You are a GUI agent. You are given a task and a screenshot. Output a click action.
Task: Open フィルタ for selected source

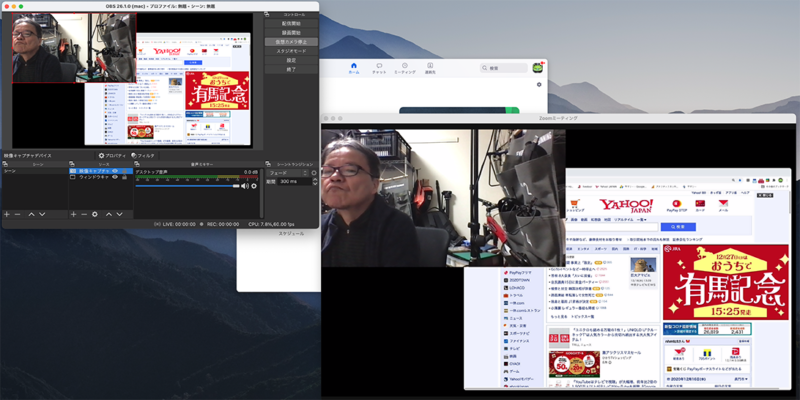point(143,155)
